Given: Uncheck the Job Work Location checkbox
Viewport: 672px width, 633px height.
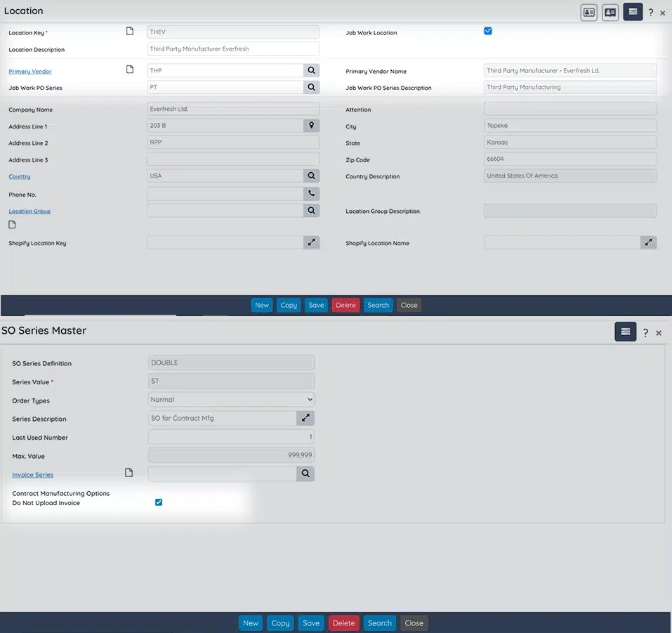Looking at the screenshot, I should (488, 31).
